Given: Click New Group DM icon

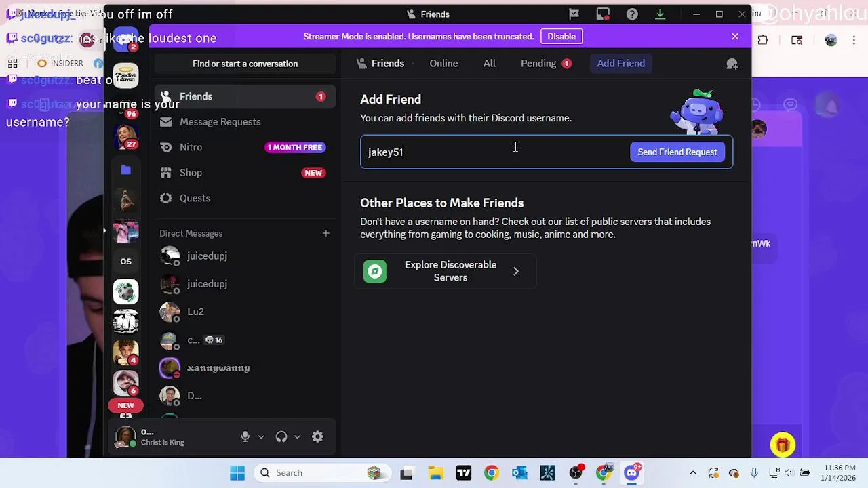Looking at the screenshot, I should pos(732,64).
